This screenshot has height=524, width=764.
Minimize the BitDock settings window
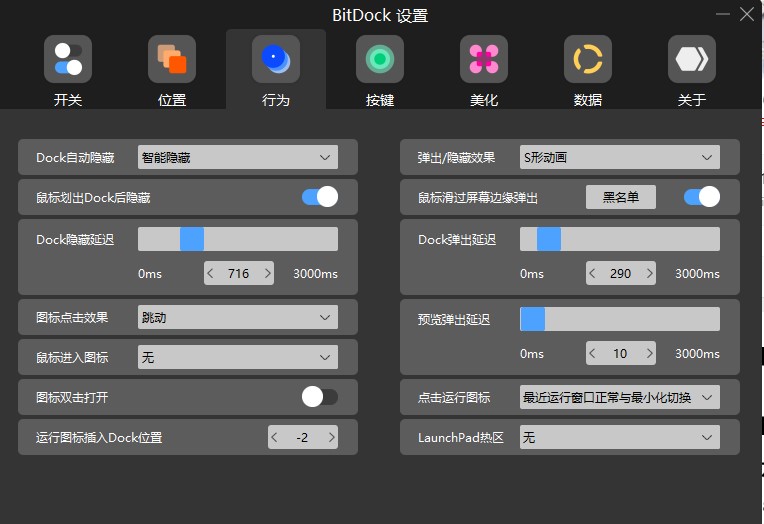click(x=723, y=14)
